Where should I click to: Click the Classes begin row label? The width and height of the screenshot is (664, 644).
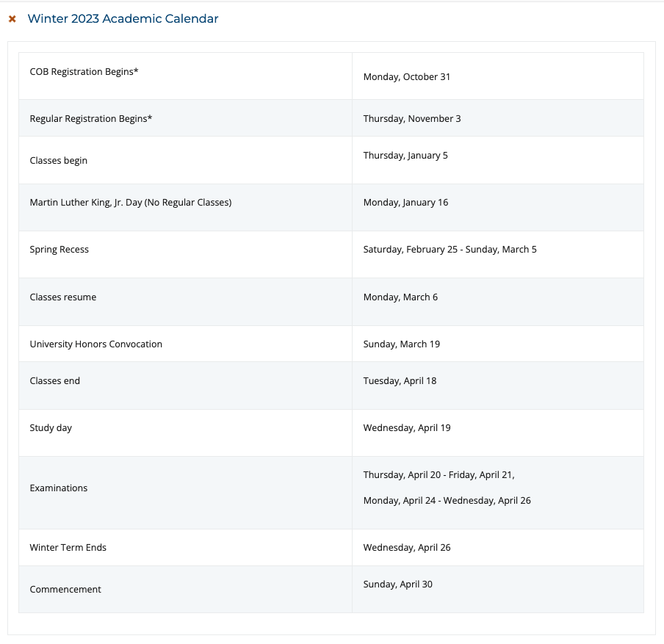coord(59,160)
